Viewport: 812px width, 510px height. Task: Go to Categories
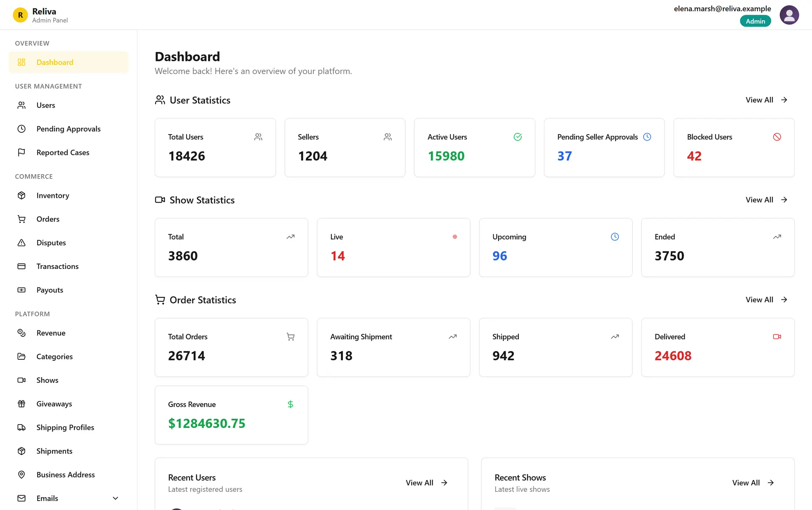(x=69, y=356)
